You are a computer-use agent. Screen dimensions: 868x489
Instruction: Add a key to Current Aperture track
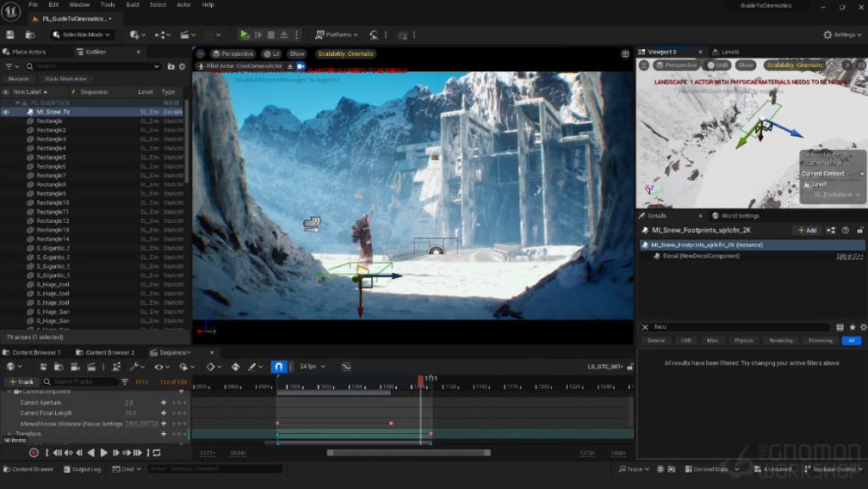[x=164, y=403]
